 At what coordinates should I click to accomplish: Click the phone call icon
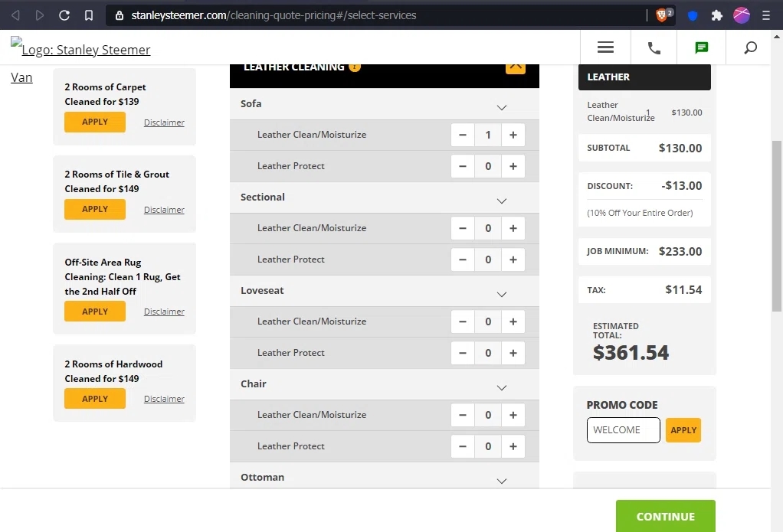(654, 47)
